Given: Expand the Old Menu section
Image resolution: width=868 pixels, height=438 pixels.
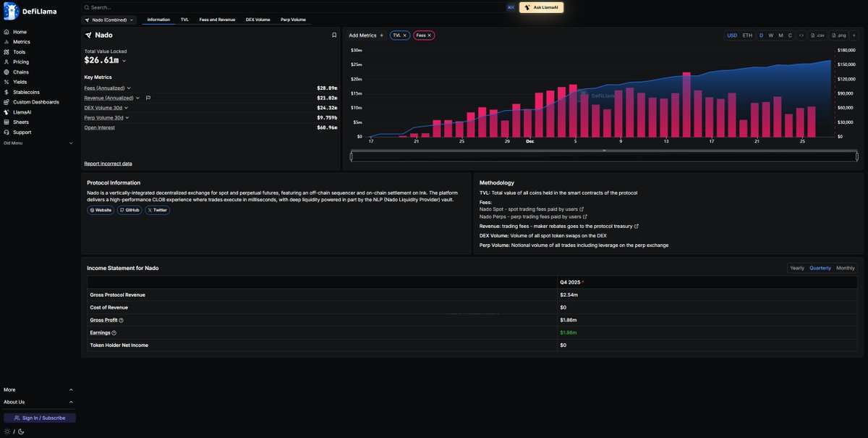Looking at the screenshot, I should click(x=38, y=143).
